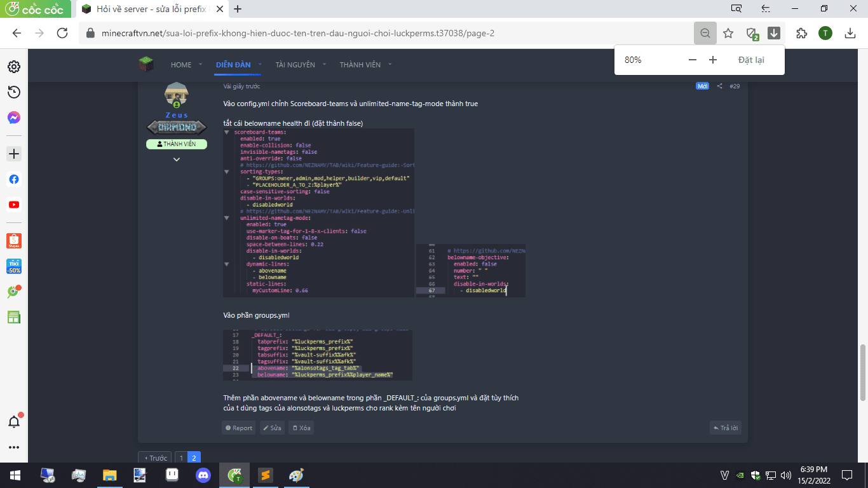Click the address bar URL field

pos(381,33)
